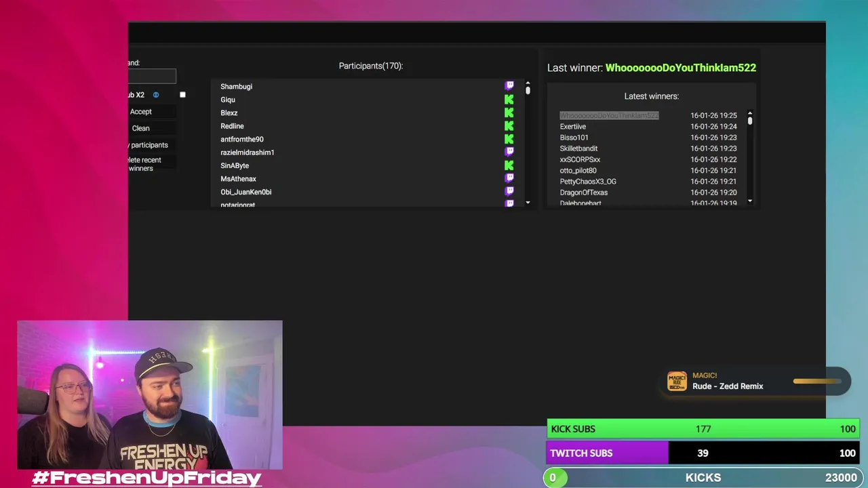
Task: Toggle the Sub X2 checkbox
Action: pos(182,95)
